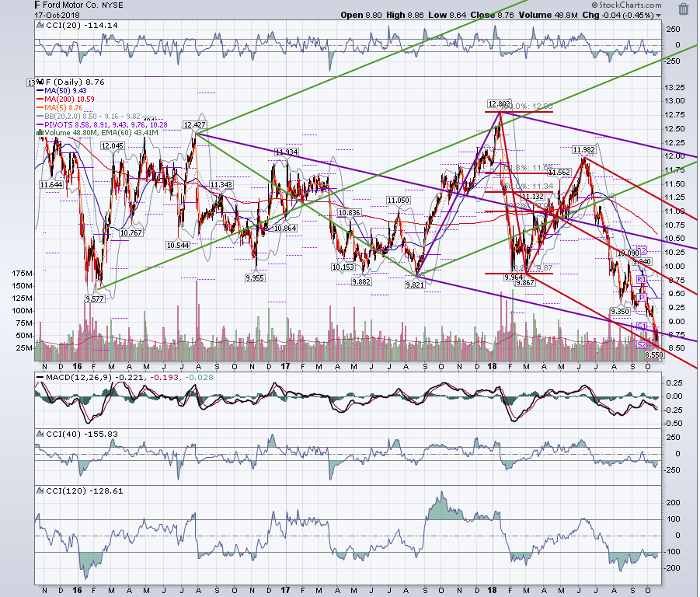Image resolution: width=700 pixels, height=597 pixels.
Task: Click the CCI(40) indicator icon
Action: pos(40,434)
